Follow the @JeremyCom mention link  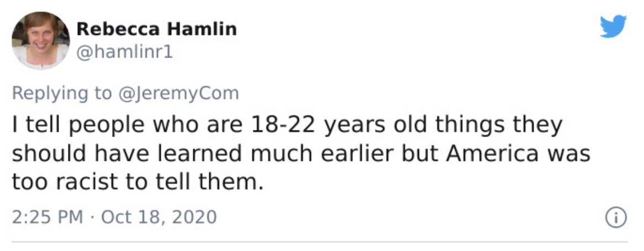tap(178, 93)
